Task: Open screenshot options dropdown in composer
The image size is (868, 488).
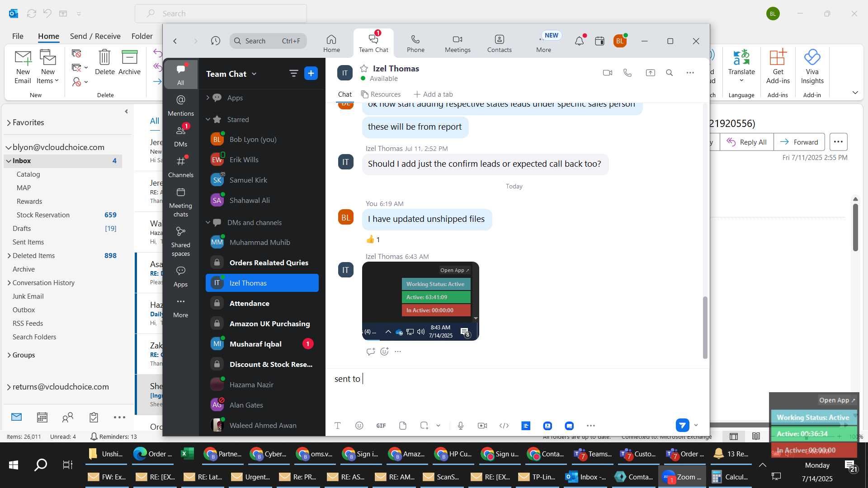Action: point(438,426)
